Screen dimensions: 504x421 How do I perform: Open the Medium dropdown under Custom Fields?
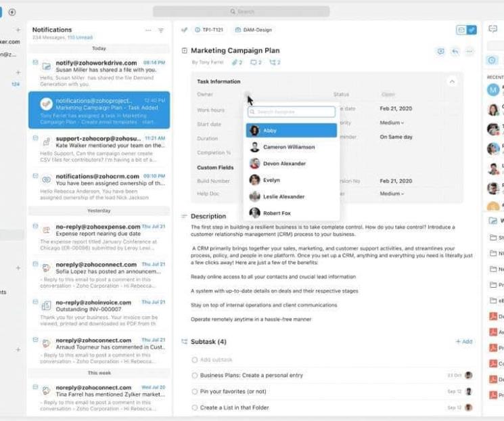click(x=392, y=194)
